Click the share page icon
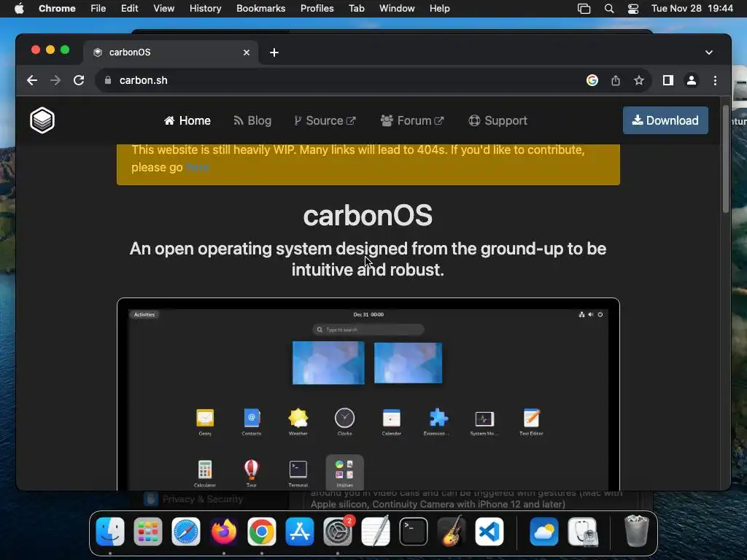Image resolution: width=747 pixels, height=560 pixels. (x=616, y=80)
